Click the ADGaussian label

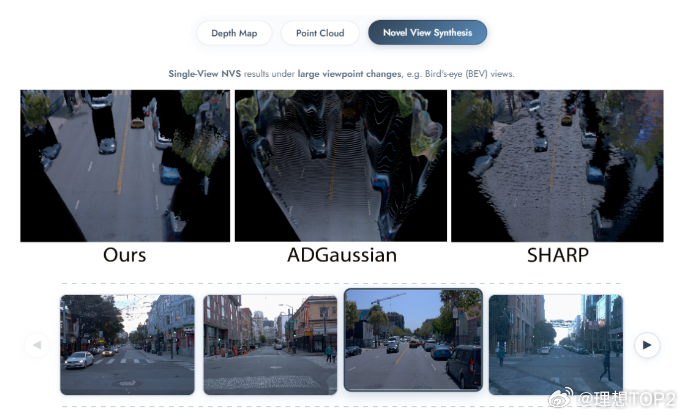click(x=342, y=255)
